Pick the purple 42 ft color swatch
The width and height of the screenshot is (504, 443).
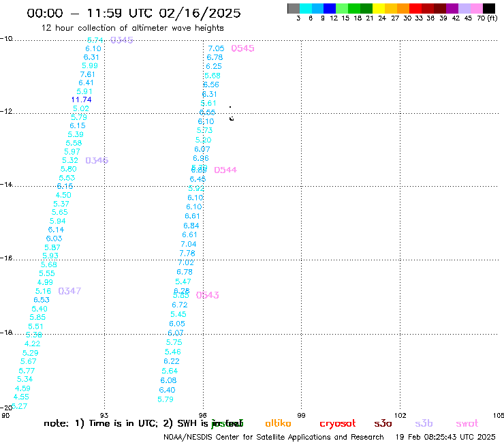(452, 8)
